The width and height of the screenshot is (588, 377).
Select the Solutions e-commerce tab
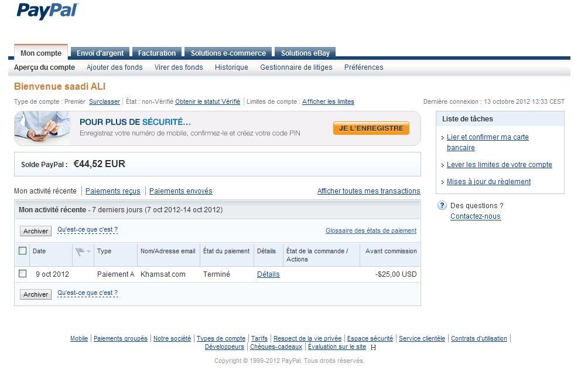[228, 53]
